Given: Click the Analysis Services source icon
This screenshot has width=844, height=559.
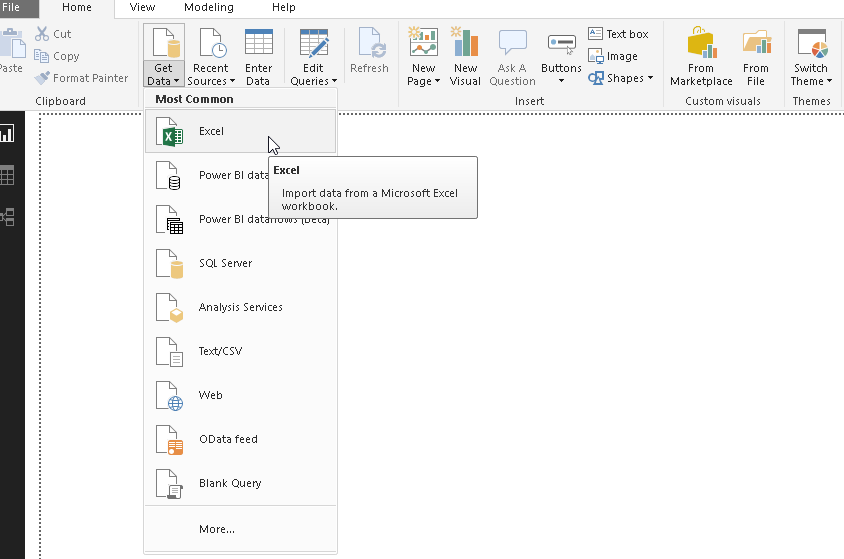Looking at the screenshot, I should (x=170, y=307).
